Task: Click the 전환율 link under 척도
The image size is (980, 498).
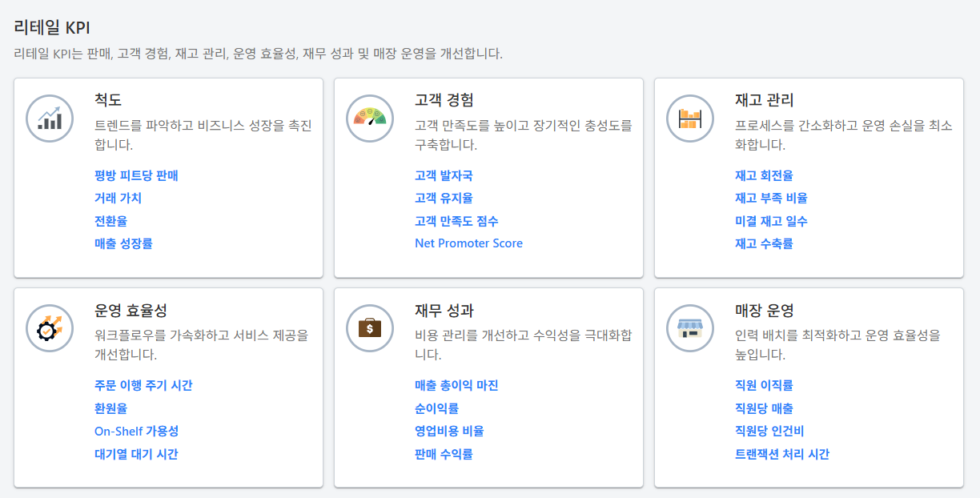Action: tap(112, 220)
